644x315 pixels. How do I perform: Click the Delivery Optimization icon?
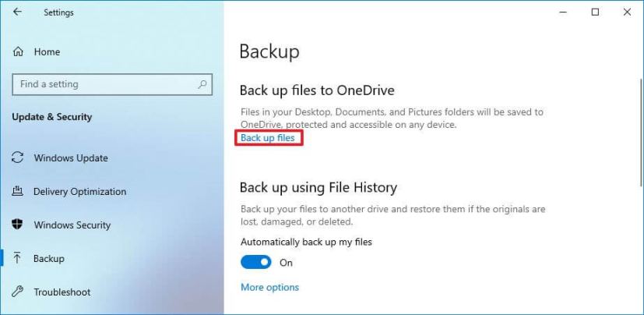[x=18, y=192]
